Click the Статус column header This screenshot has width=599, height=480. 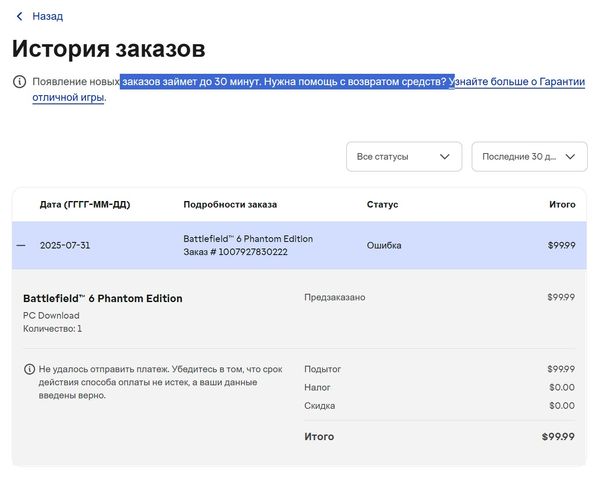click(x=382, y=204)
